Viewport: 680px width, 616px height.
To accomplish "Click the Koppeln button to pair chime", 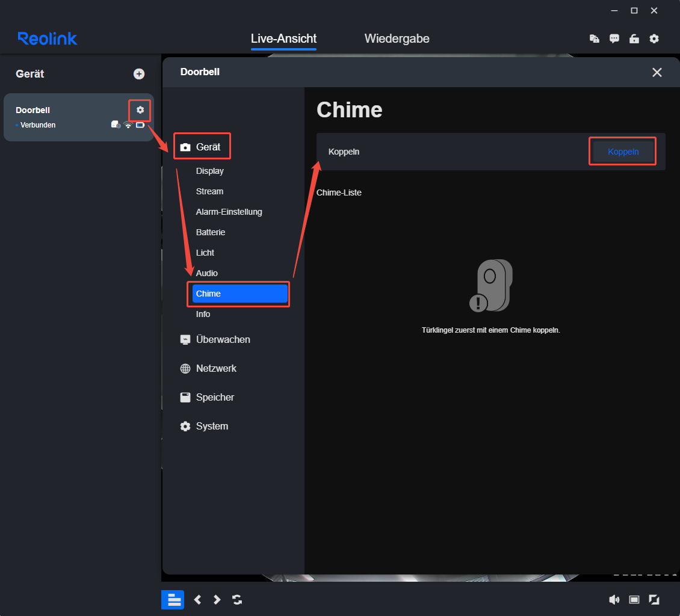I will pos(623,152).
